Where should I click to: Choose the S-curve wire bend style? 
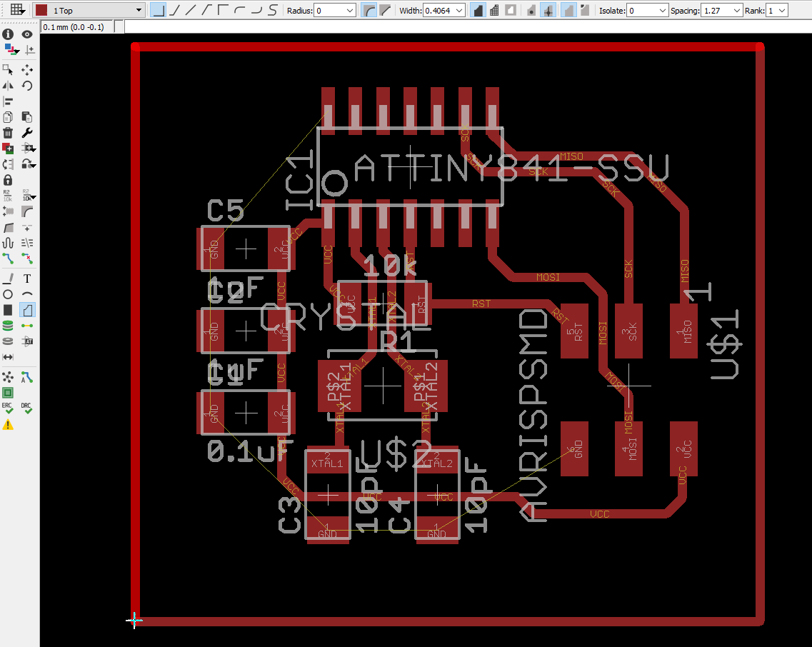tap(272, 10)
